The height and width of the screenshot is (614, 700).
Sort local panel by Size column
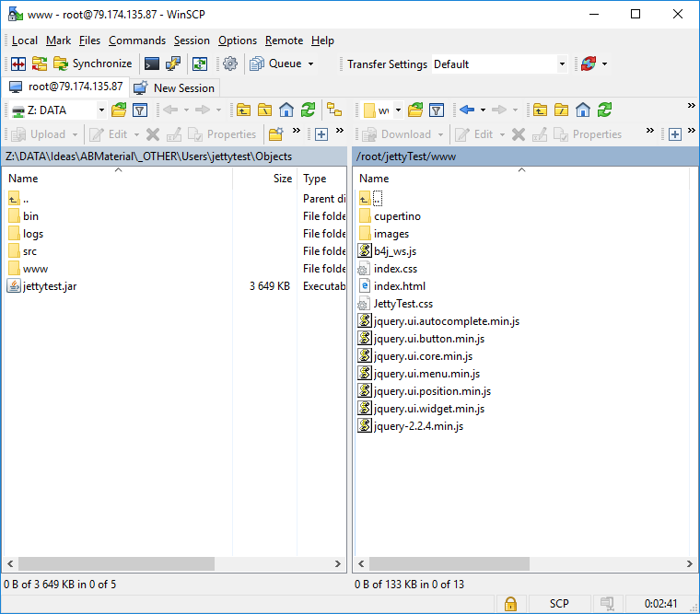click(x=264, y=179)
